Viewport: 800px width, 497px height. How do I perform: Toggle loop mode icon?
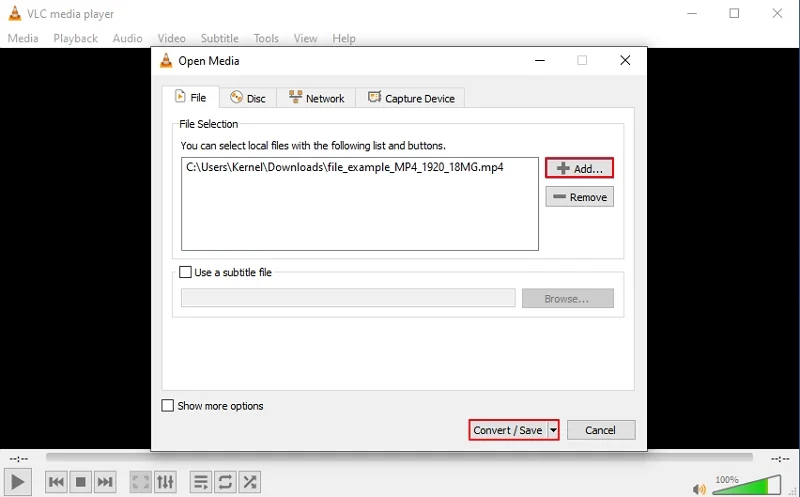[x=226, y=482]
